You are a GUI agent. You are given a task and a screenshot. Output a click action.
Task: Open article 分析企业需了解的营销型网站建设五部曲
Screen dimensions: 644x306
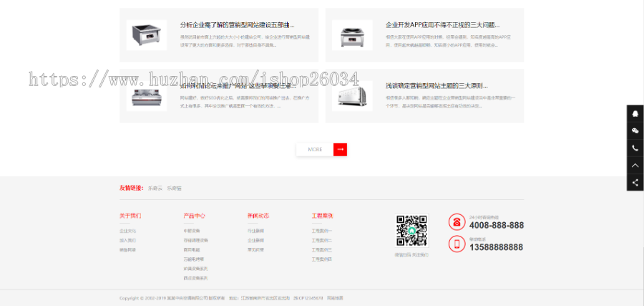tap(237, 25)
